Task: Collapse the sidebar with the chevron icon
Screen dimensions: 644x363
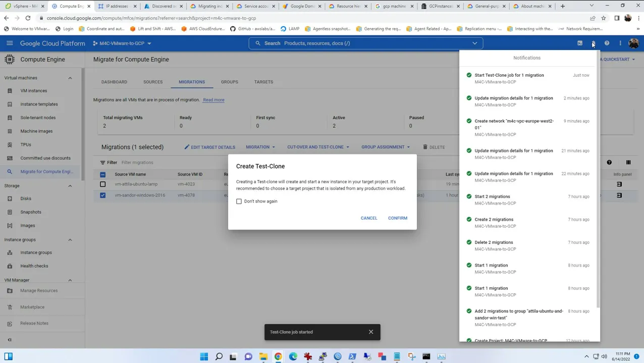Action: [x=10, y=340]
